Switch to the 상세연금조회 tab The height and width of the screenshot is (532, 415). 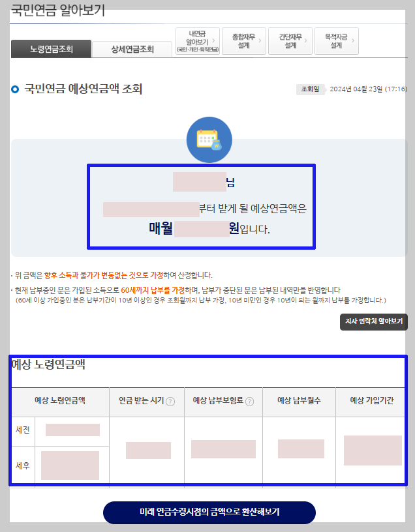click(132, 50)
